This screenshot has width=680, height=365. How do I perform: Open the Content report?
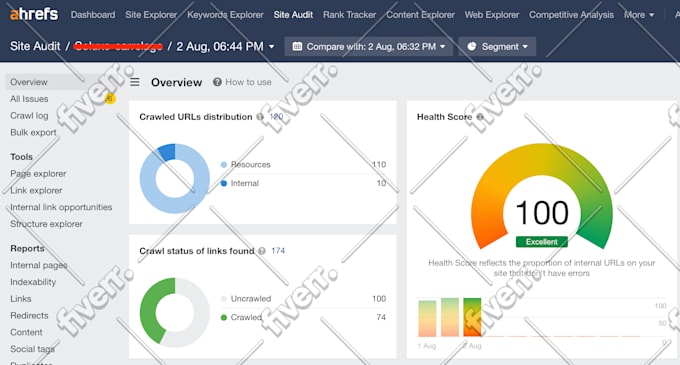pyautogui.click(x=26, y=332)
